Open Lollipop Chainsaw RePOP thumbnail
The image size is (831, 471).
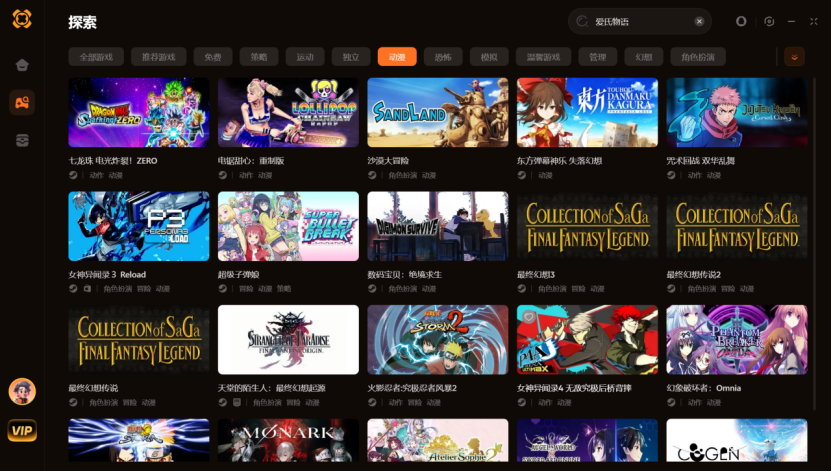pyautogui.click(x=288, y=112)
